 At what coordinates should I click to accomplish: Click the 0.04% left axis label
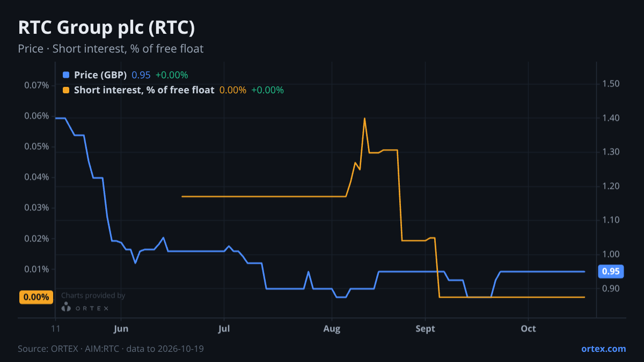coord(36,177)
